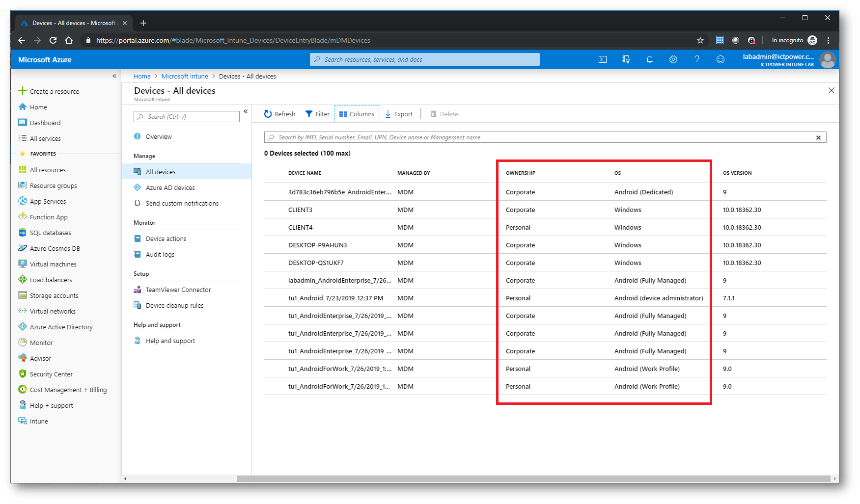Focus the Search by IMEI device search field
The width and height of the screenshot is (860, 504).
point(545,137)
